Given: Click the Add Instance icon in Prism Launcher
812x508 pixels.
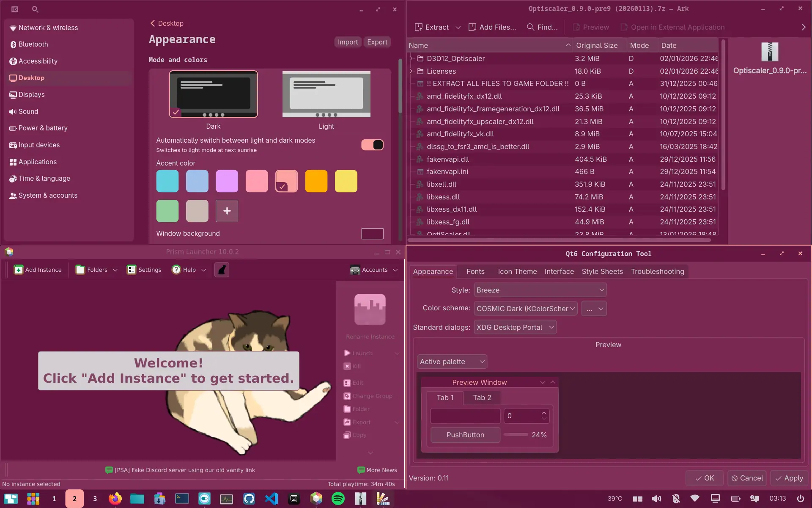Looking at the screenshot, I should 19,270.
